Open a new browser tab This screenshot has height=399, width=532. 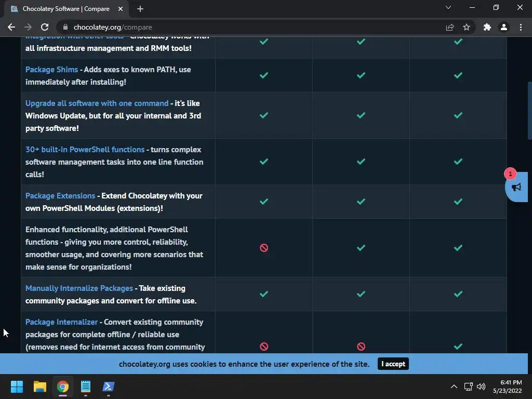(x=140, y=9)
